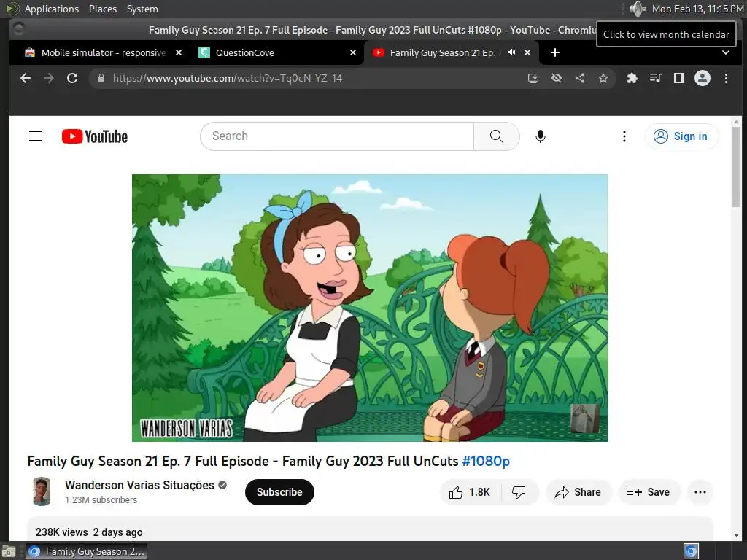Click the crossed-out eye icon in address bar
Screen dimensions: 747x560
(557, 78)
